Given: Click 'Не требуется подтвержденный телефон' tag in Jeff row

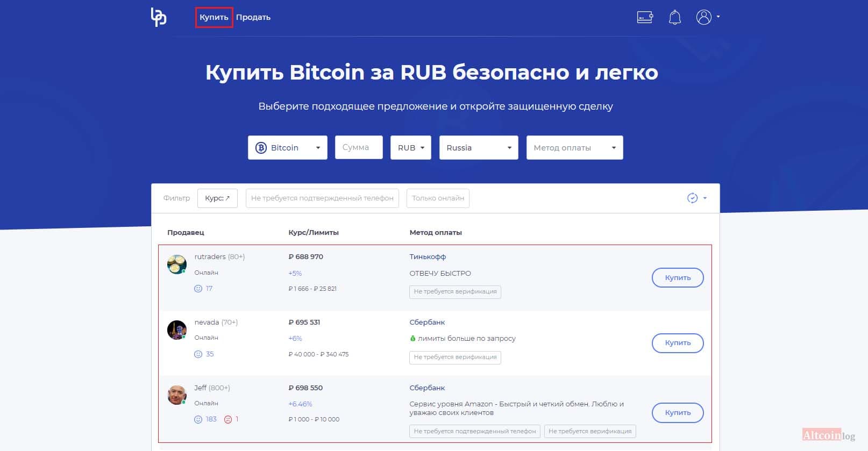Looking at the screenshot, I should coord(475,431).
